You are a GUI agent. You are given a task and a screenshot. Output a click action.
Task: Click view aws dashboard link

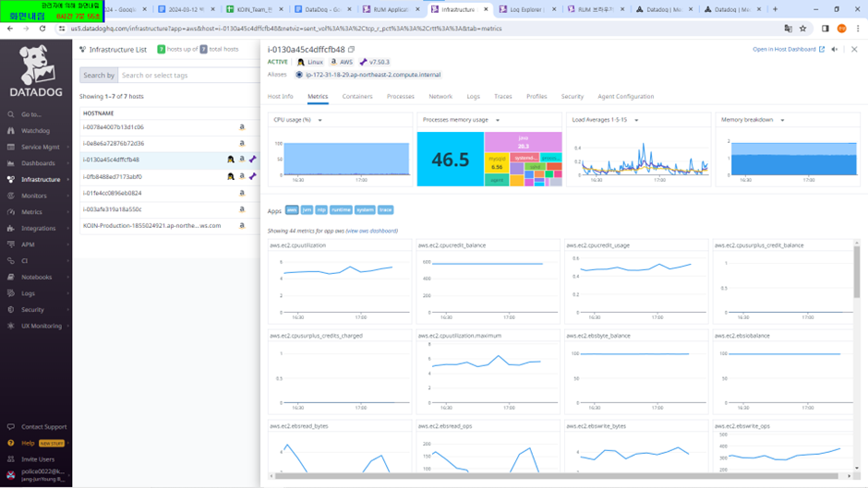(x=371, y=232)
